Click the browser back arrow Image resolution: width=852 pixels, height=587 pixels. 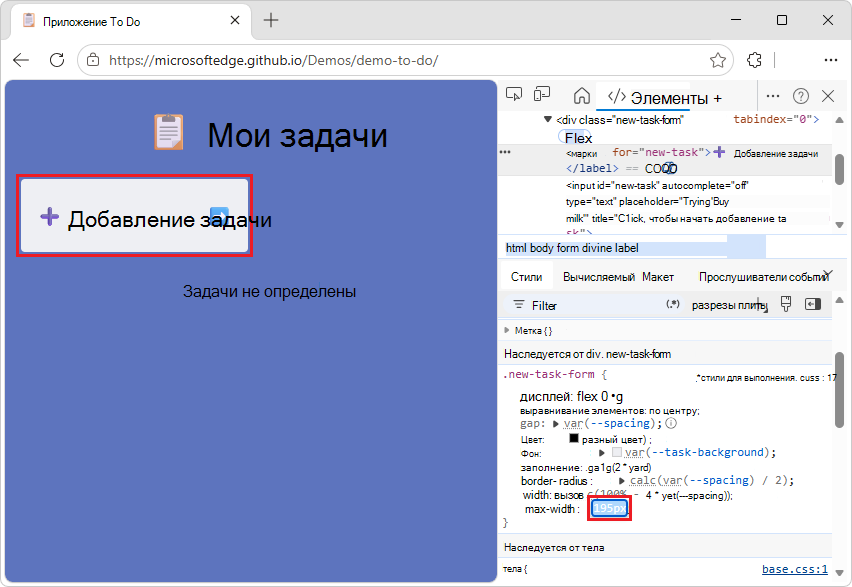pos(21,60)
